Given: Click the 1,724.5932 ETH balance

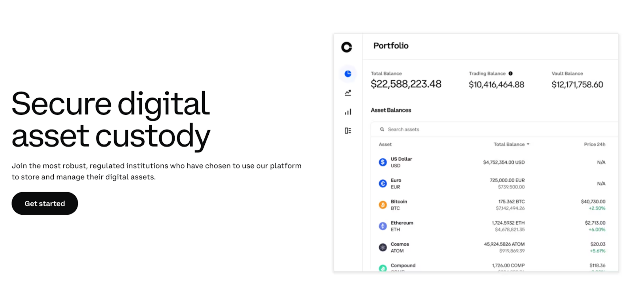Looking at the screenshot, I should click(x=508, y=223).
